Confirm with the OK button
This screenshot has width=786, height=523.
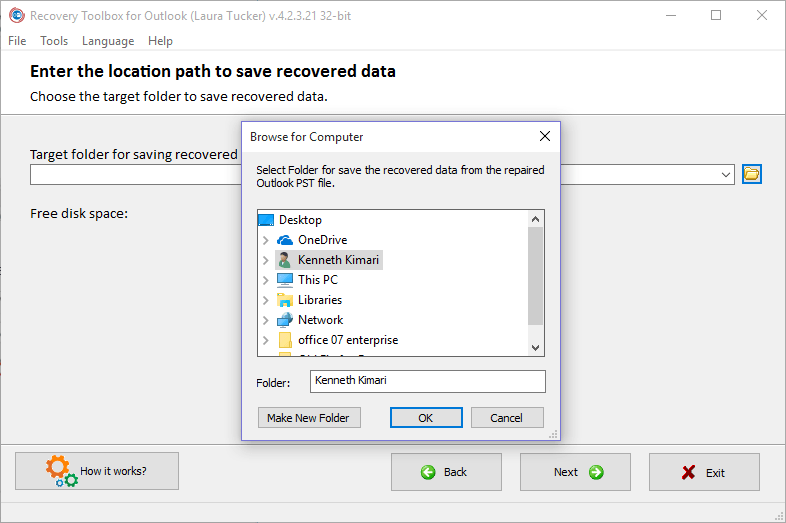[426, 418]
